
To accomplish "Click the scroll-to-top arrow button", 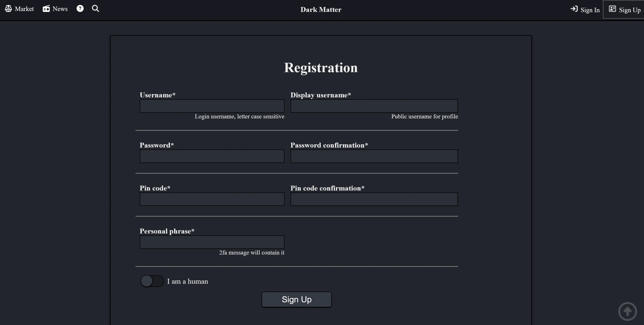I will [x=627, y=311].
